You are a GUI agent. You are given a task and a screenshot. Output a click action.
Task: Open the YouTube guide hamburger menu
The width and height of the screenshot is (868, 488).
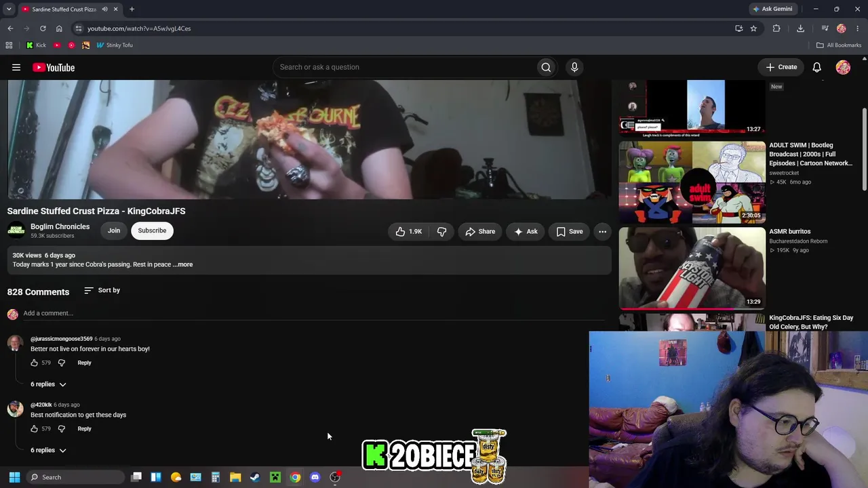16,67
